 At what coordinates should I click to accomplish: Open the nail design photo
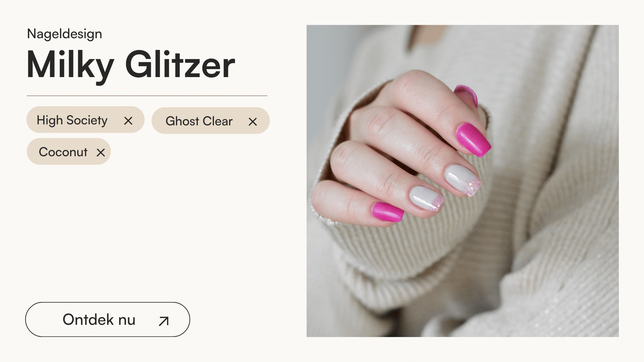(x=463, y=181)
